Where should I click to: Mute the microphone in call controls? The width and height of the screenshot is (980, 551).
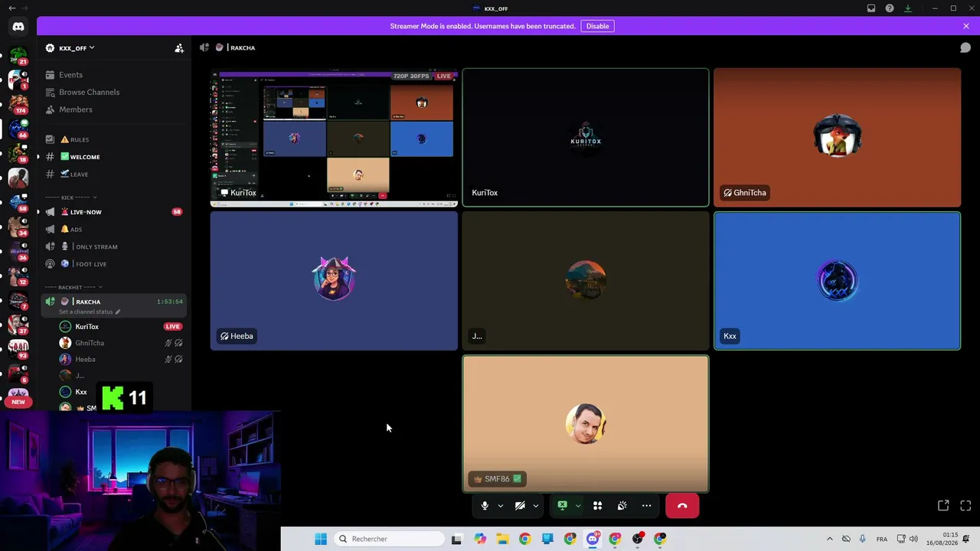[x=485, y=506]
